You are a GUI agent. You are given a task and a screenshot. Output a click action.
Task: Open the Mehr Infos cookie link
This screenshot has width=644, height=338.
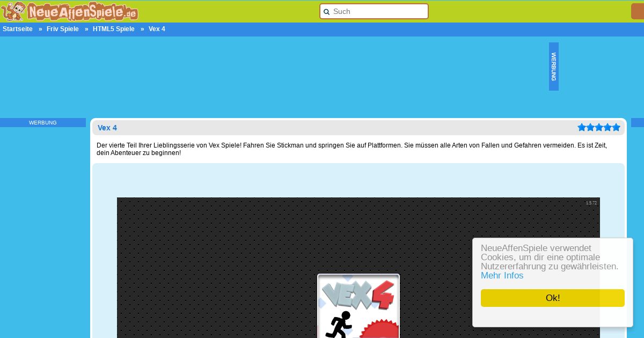click(x=502, y=275)
